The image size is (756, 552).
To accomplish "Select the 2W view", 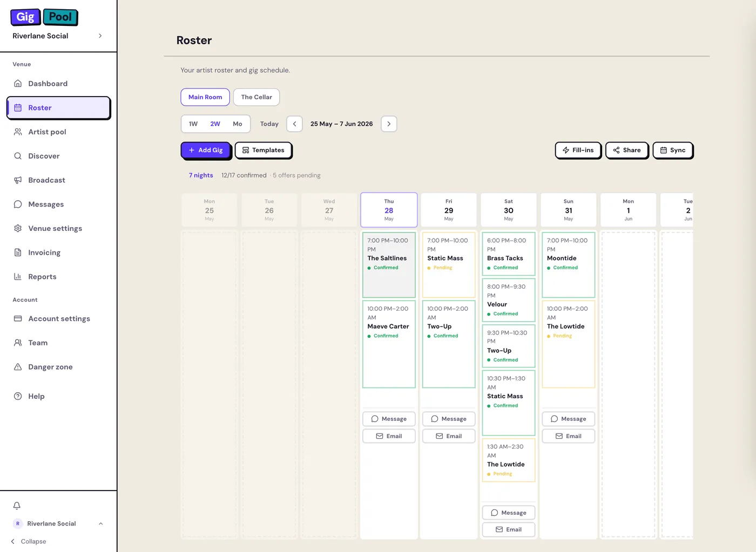I will [215, 124].
